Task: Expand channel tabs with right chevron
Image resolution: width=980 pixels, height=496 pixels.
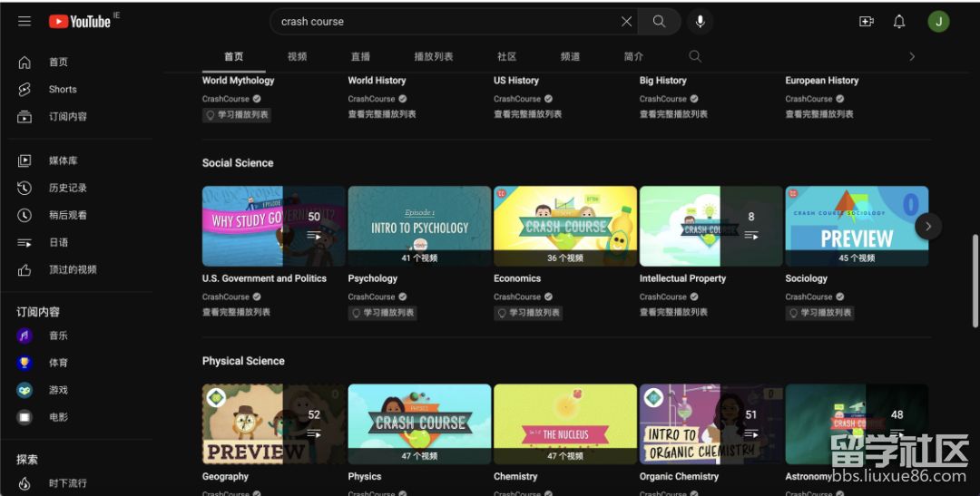Action: coord(912,56)
